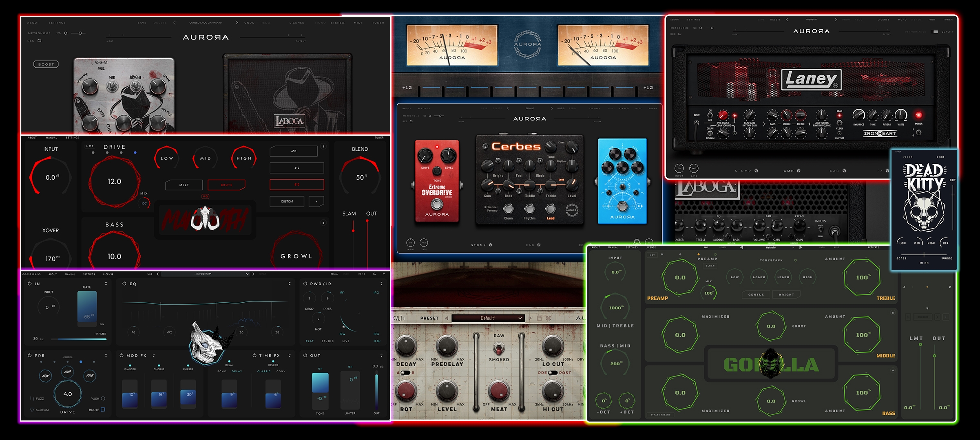Click the S solo icon in the Mammoth drive panel

tap(323, 146)
